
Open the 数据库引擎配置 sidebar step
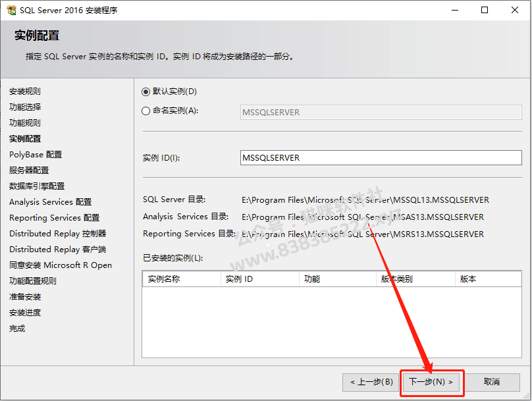37,186
